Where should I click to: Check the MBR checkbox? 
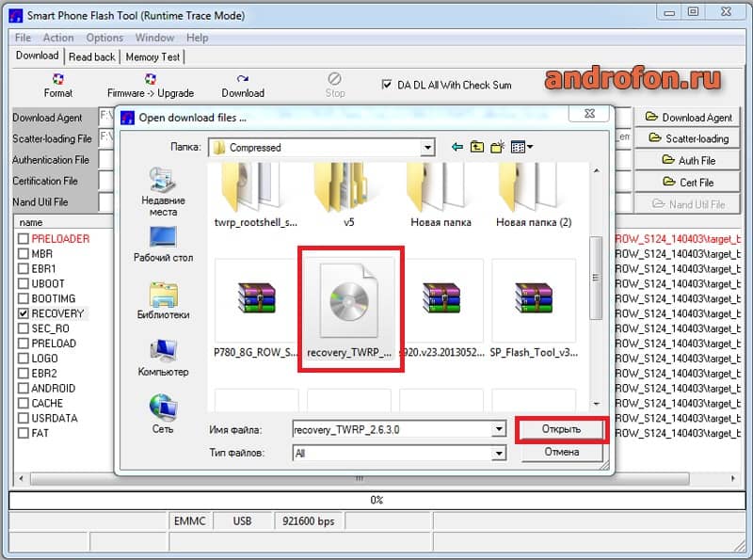click(23, 253)
